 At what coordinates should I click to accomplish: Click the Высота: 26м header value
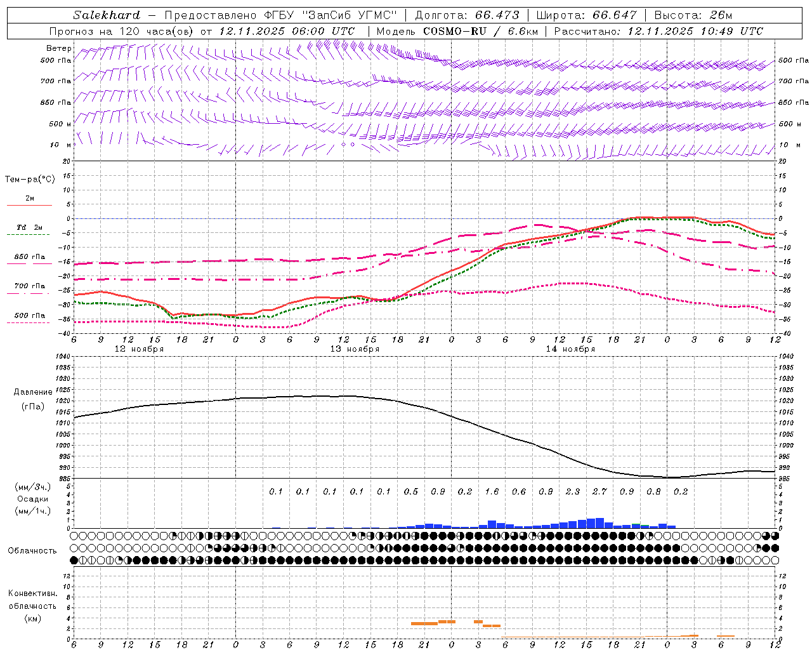[693, 15]
